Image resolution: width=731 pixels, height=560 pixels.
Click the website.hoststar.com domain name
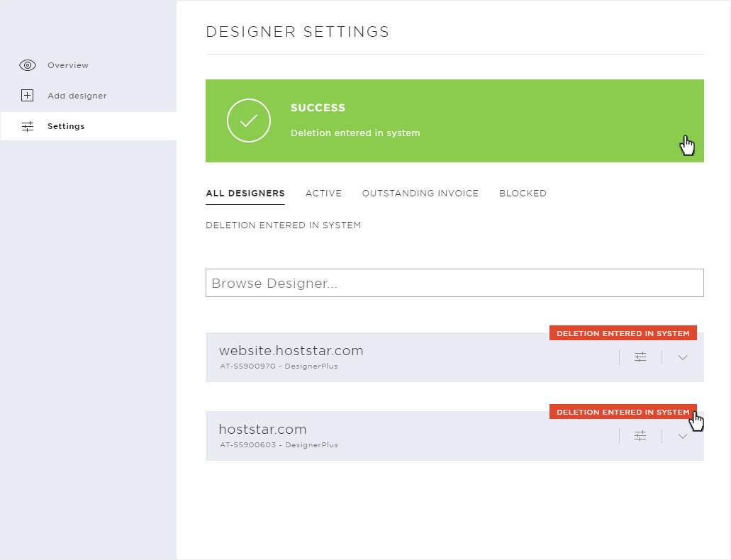coord(291,351)
